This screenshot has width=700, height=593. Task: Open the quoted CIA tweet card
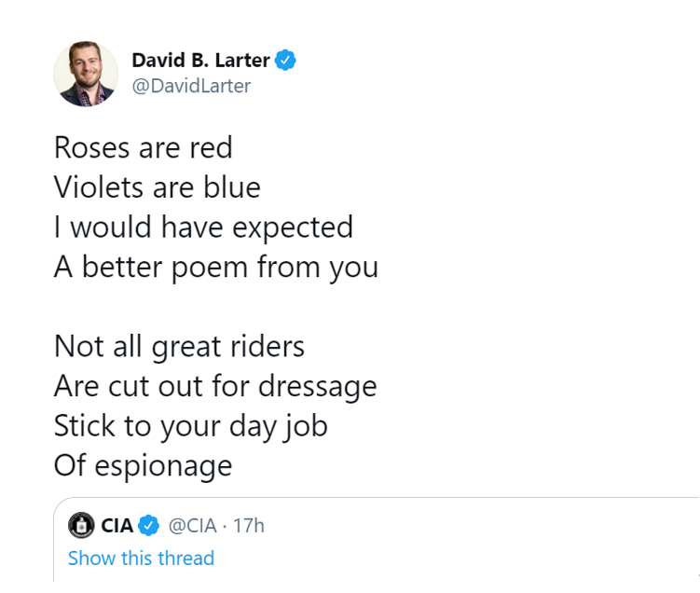(x=419, y=541)
